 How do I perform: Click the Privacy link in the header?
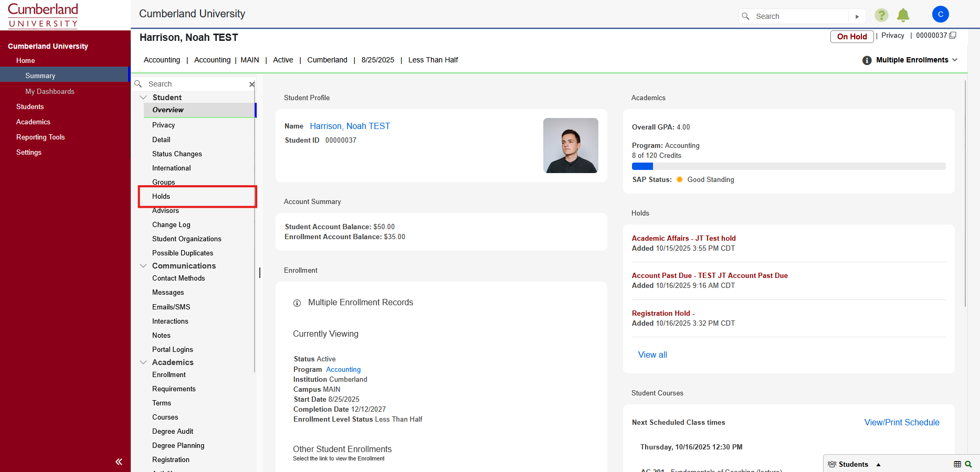coord(893,36)
